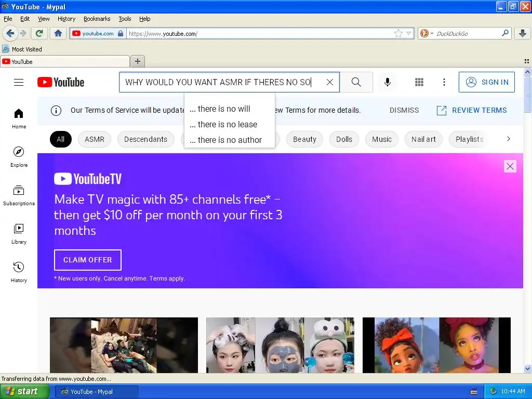532x399 pixels.
Task: Select the Music filter chip
Action: (x=382, y=139)
